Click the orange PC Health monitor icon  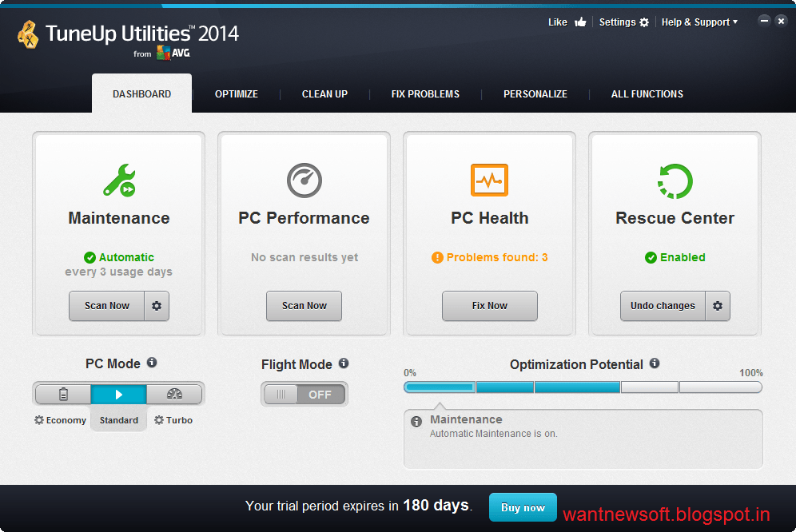(489, 180)
